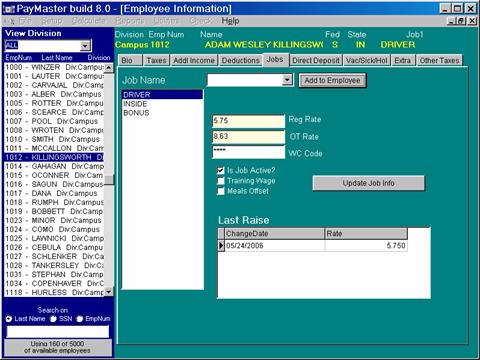480x360 pixels.
Task: Select employee 1025 LAWNICKI
Action: 54,238
